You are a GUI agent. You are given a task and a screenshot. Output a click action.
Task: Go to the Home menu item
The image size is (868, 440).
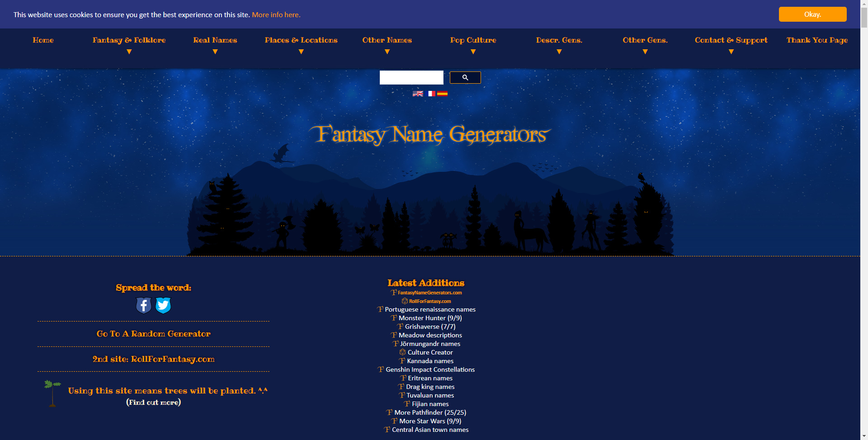pyautogui.click(x=43, y=40)
